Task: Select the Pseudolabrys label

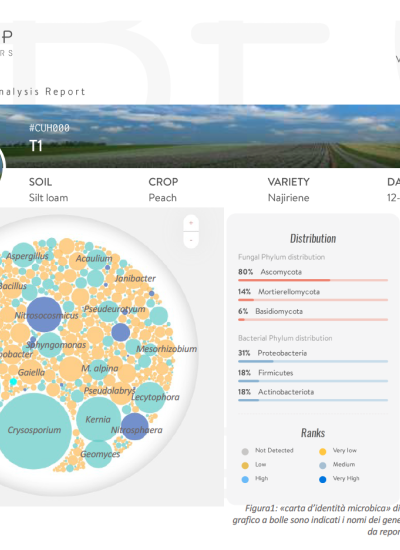Action: pos(109,390)
